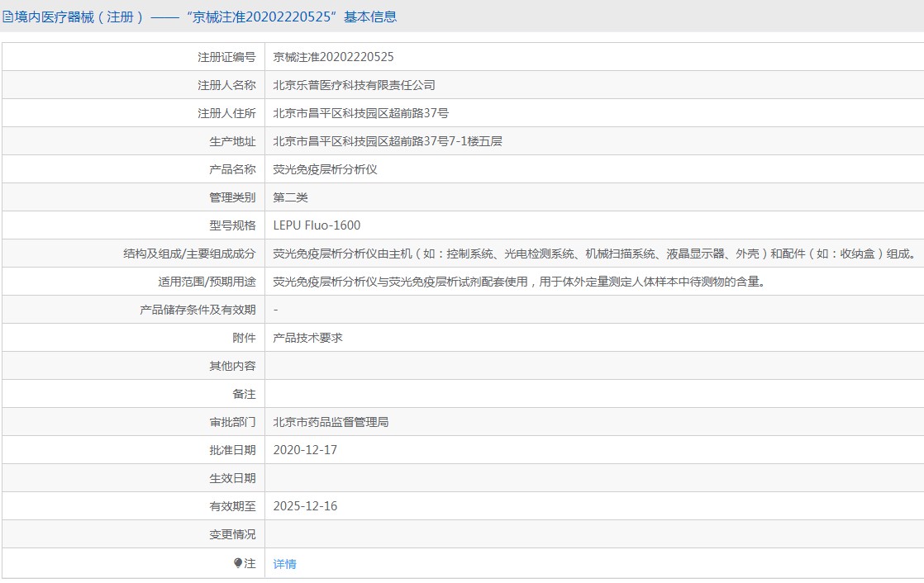Click the 型号规格 label
The height and width of the screenshot is (583, 924).
click(233, 225)
